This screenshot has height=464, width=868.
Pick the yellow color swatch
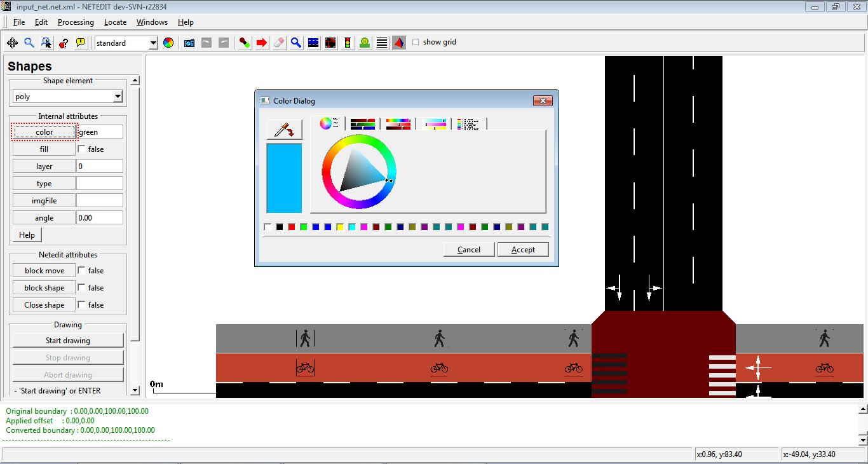340,227
